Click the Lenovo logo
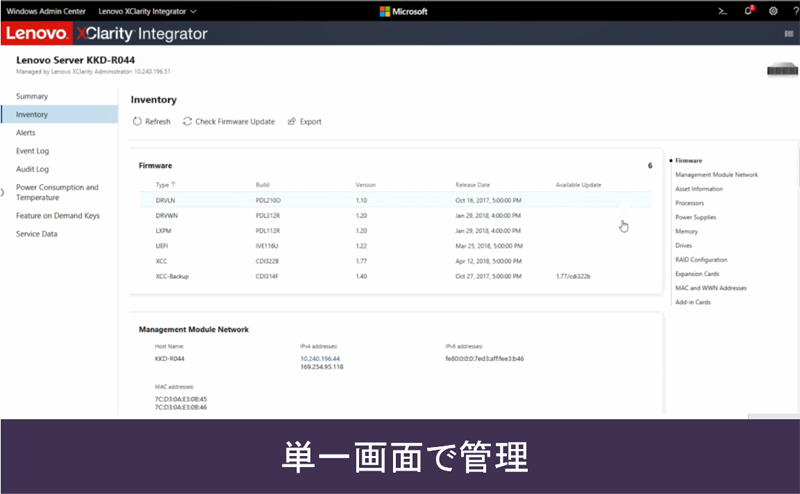The image size is (800, 494). click(37, 33)
